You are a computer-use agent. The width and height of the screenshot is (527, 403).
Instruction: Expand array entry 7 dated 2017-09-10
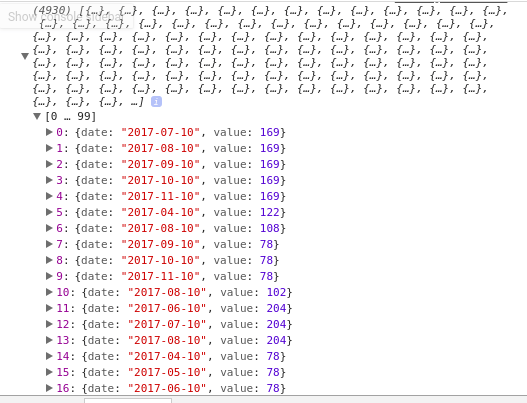(x=49, y=244)
